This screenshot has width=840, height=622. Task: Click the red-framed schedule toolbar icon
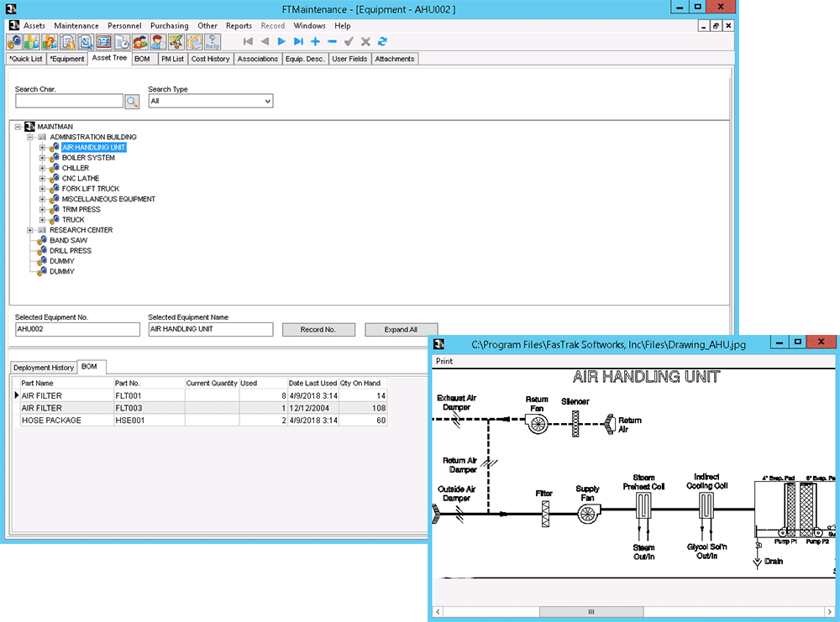(104, 42)
